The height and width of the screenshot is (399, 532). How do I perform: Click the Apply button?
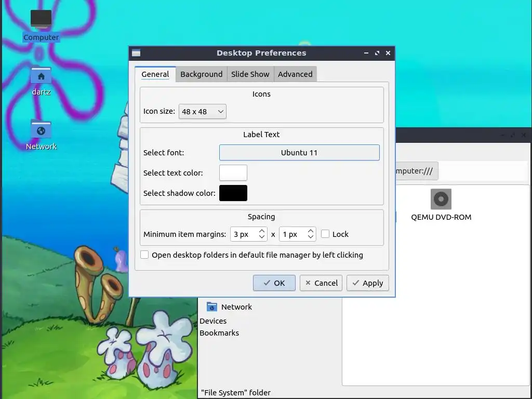click(368, 283)
